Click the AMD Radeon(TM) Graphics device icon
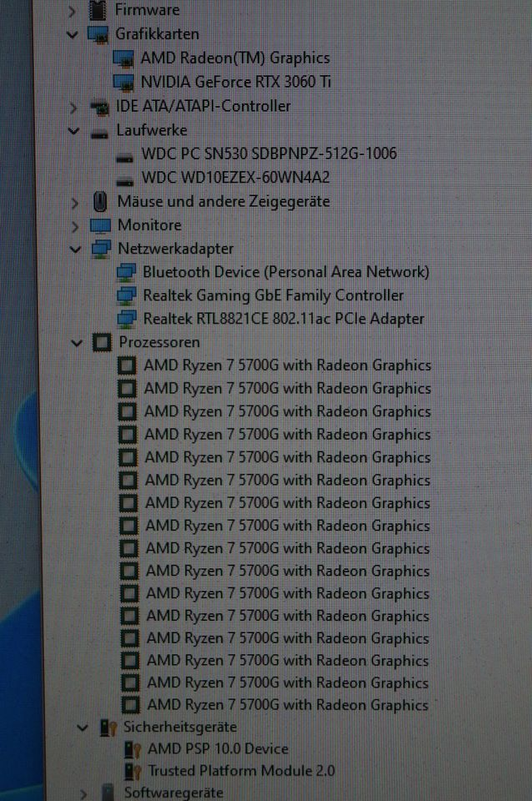The height and width of the screenshot is (801, 532). pyautogui.click(x=123, y=58)
